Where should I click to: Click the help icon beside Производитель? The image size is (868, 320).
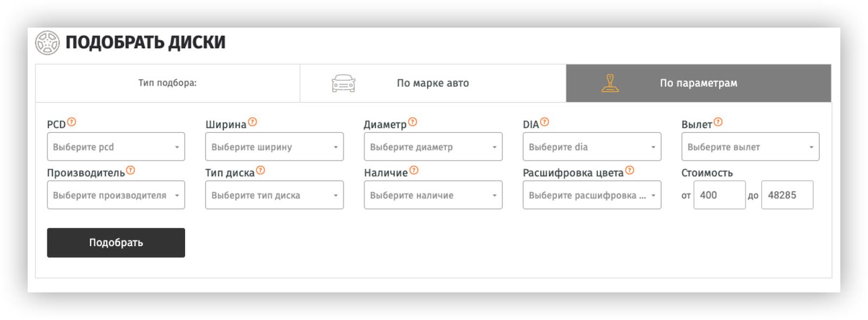[131, 171]
